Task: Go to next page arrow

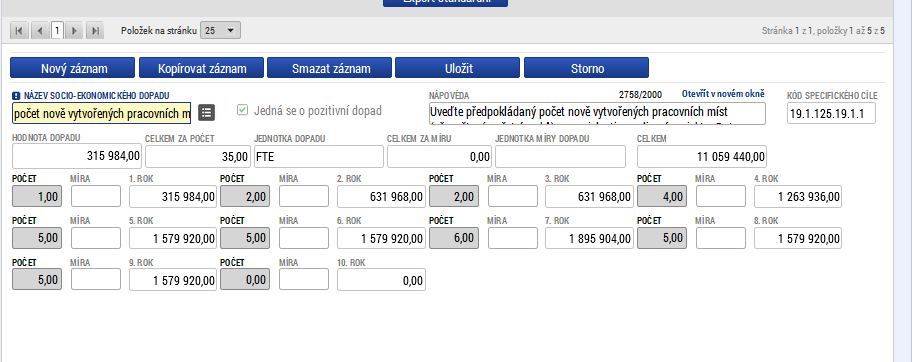Action: 74,31
